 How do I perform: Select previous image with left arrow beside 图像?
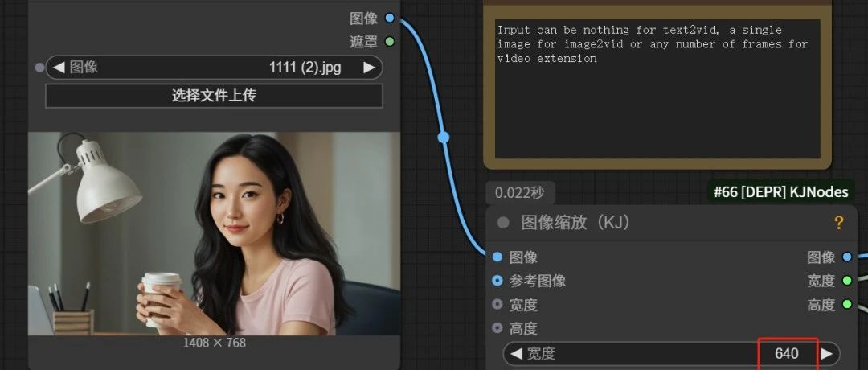59,68
